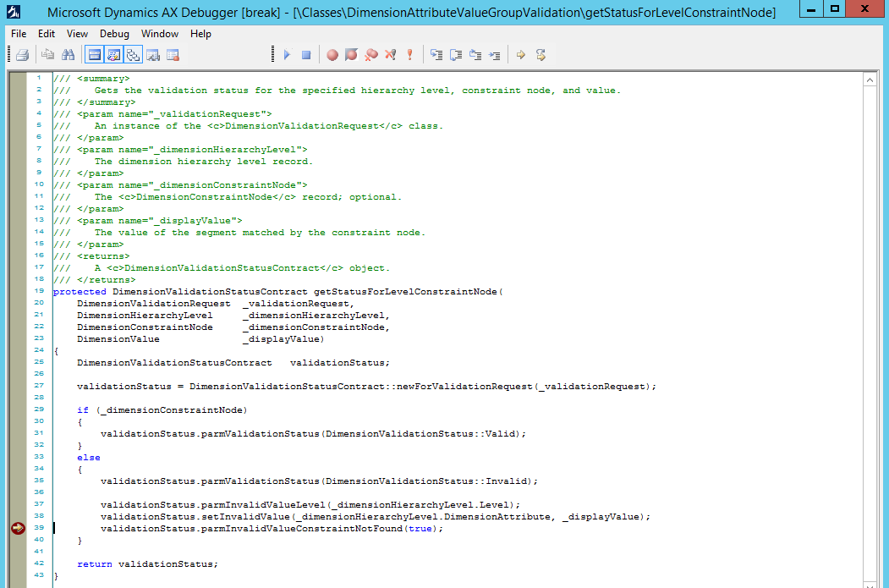The image size is (889, 588).
Task: Click the comment text 'Gets the validation status'
Action: pos(171,91)
